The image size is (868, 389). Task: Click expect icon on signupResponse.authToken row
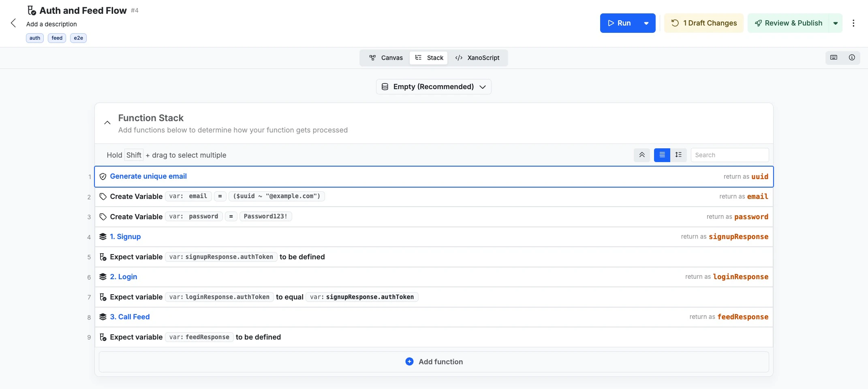[103, 257]
